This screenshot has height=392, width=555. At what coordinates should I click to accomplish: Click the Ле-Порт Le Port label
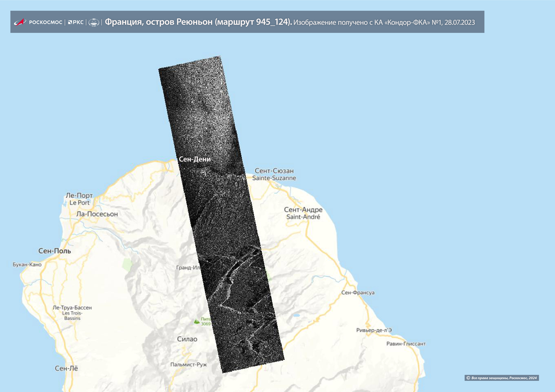point(79,199)
